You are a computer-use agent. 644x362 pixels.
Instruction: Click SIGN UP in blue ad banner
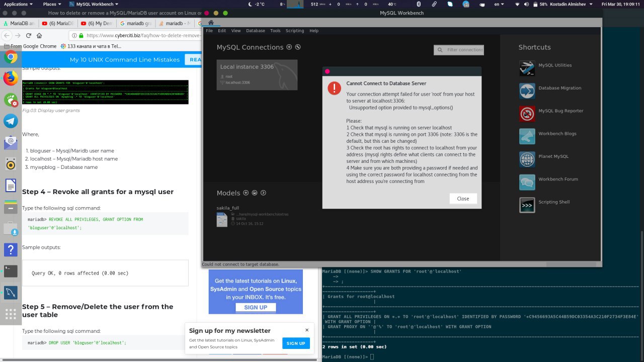click(256, 307)
